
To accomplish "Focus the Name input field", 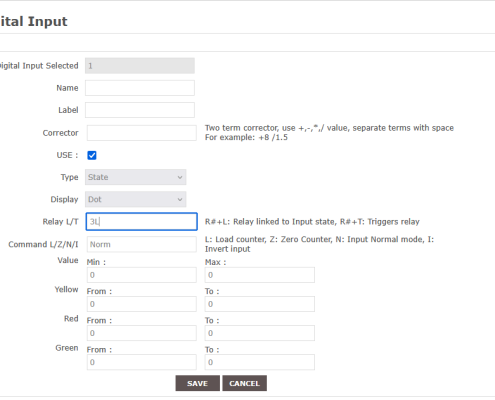I will (140, 88).
